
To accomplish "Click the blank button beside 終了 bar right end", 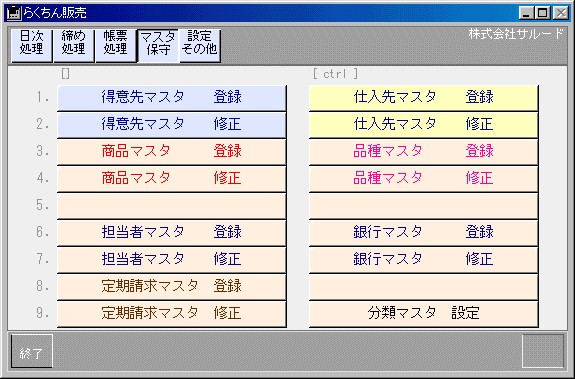I will tap(543, 351).
